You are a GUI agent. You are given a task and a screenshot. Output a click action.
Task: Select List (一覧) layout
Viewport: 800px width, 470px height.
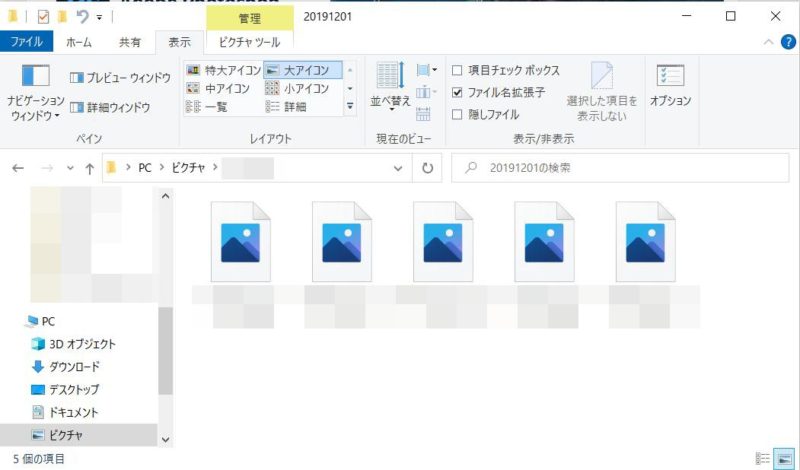(207, 107)
